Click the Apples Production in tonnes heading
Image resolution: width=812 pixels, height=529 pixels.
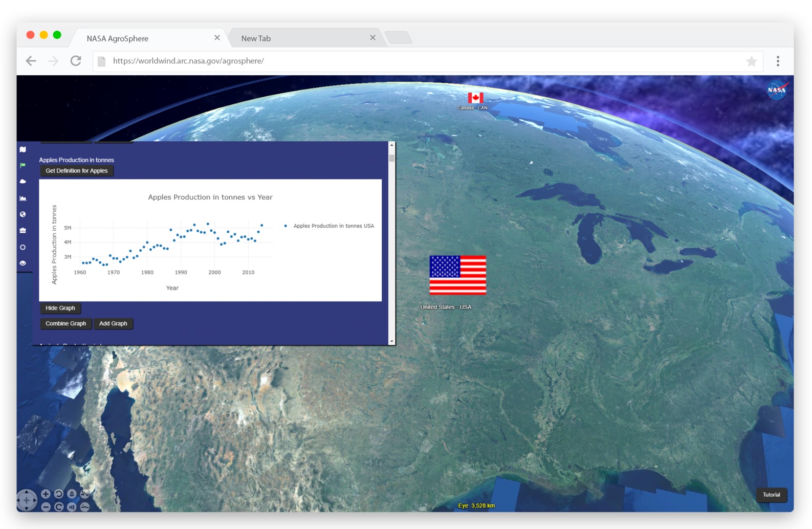point(76,160)
